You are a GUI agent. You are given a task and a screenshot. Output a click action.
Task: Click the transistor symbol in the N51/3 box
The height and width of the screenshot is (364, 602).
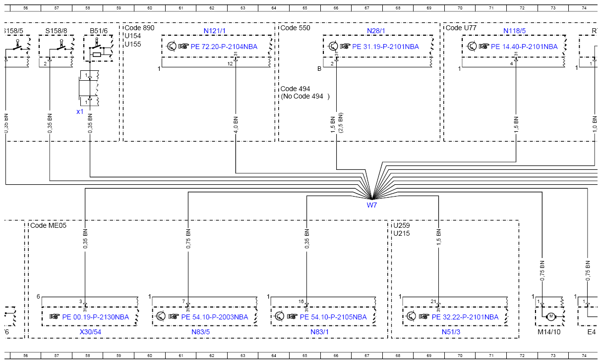pyautogui.click(x=412, y=316)
